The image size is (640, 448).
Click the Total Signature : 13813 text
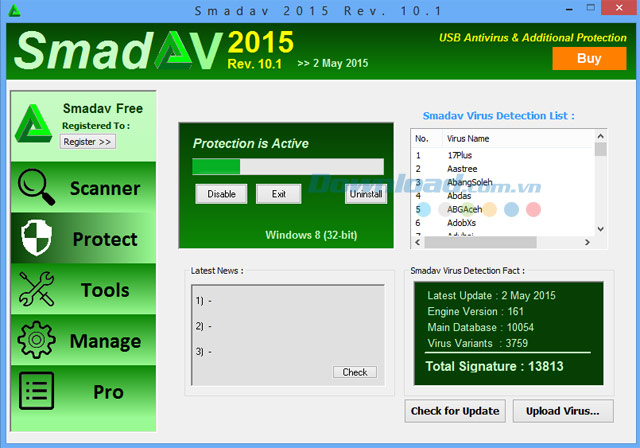494,366
